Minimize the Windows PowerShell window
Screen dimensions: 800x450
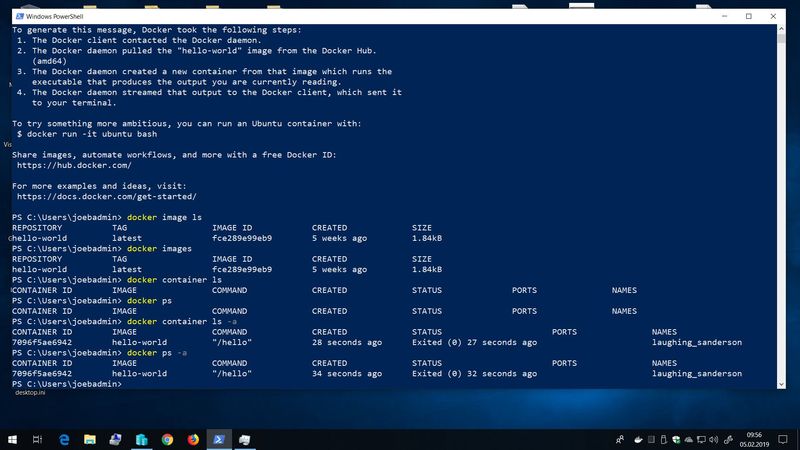tap(724, 16)
